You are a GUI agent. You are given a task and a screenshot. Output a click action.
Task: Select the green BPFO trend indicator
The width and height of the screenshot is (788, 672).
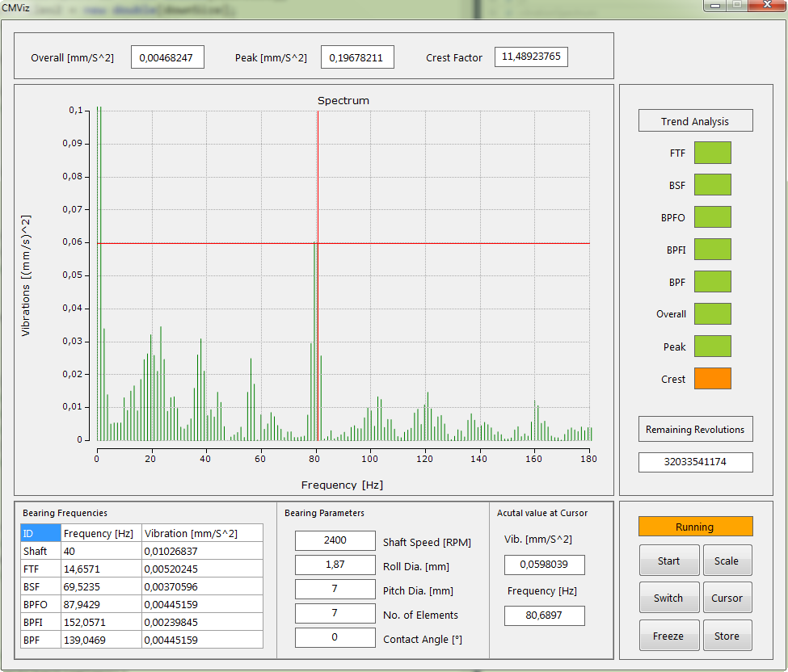tap(712, 217)
